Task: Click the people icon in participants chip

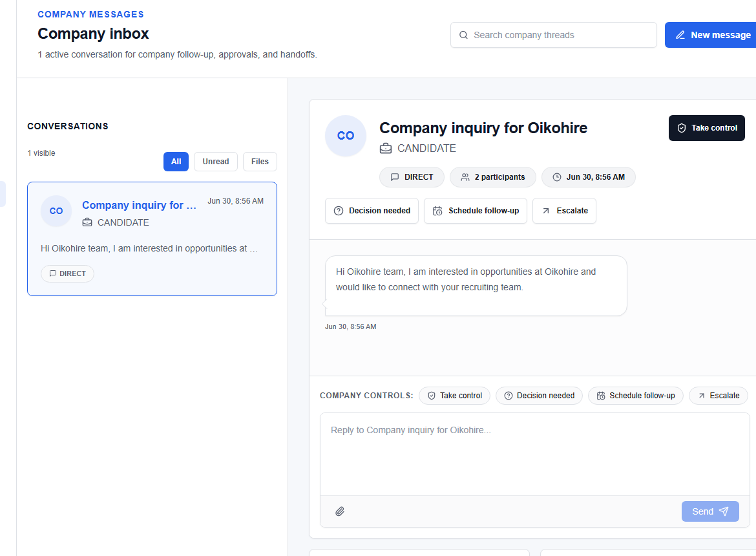Action: click(x=465, y=177)
